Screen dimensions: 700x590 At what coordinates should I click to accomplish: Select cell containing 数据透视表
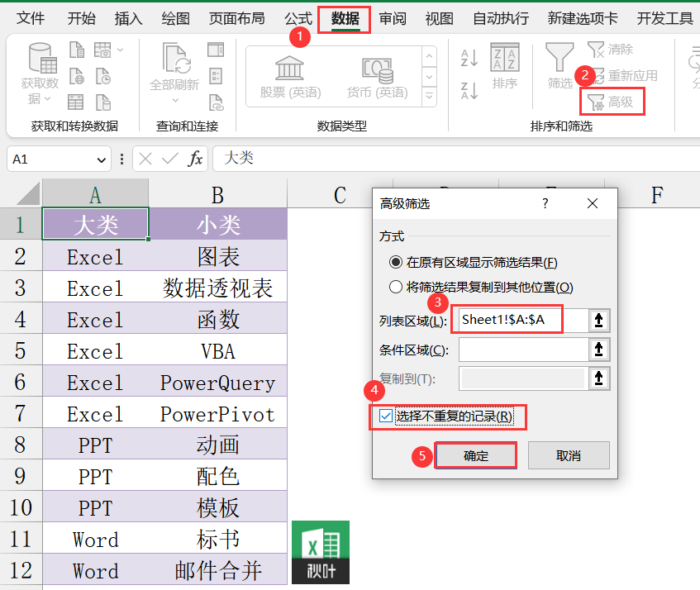[x=218, y=288]
